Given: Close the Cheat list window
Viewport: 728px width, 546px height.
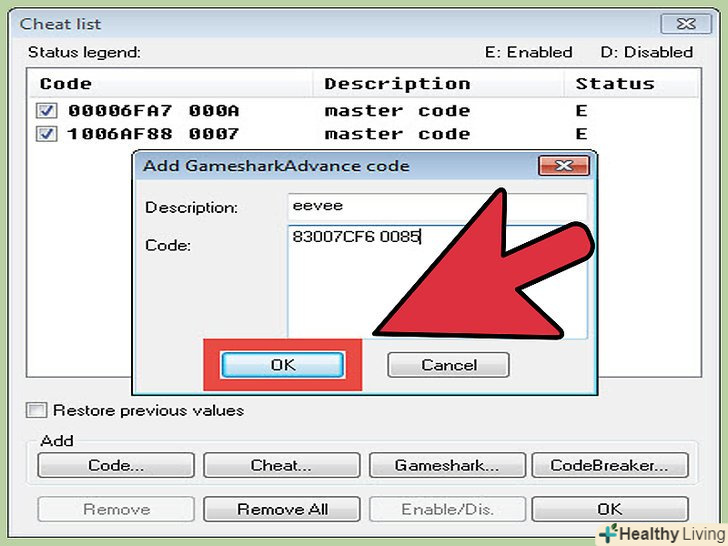Looking at the screenshot, I should click(x=686, y=24).
